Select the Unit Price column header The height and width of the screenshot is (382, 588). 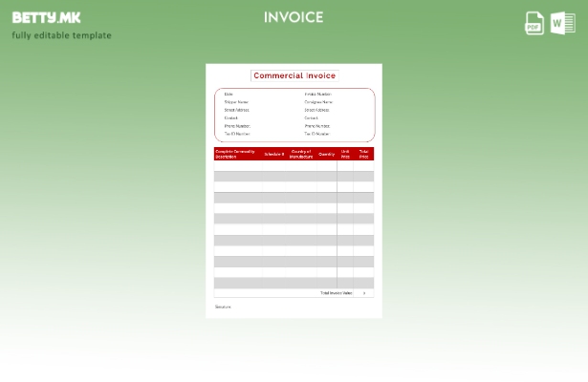(x=345, y=154)
